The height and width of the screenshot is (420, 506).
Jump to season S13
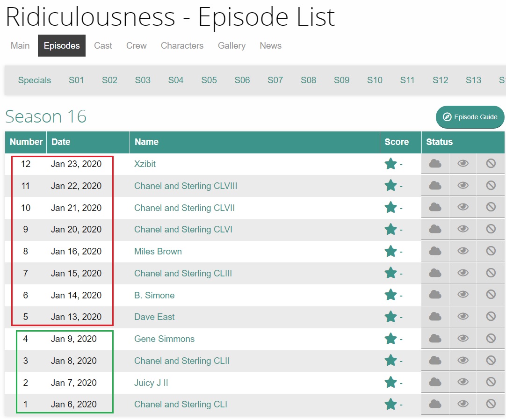coord(473,80)
